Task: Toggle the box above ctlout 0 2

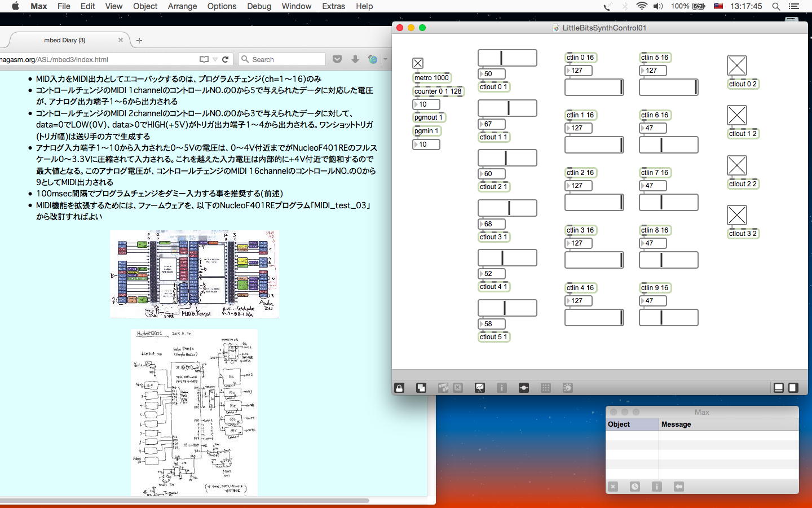Action: [x=736, y=65]
